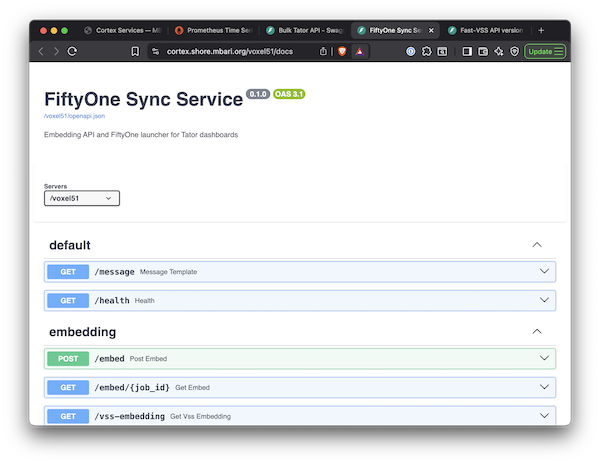Open the 1Password extension icon

tap(411, 51)
